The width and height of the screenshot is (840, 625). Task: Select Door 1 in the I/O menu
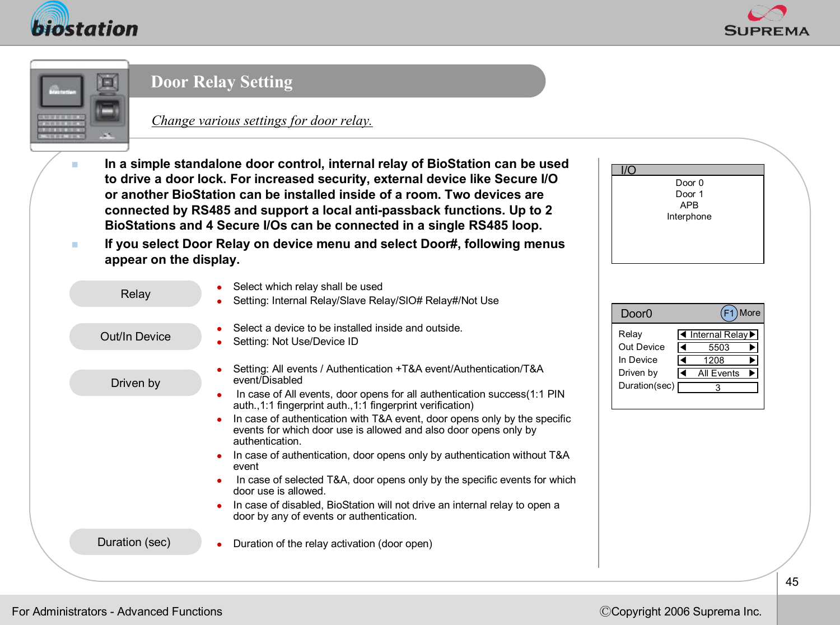point(689,194)
